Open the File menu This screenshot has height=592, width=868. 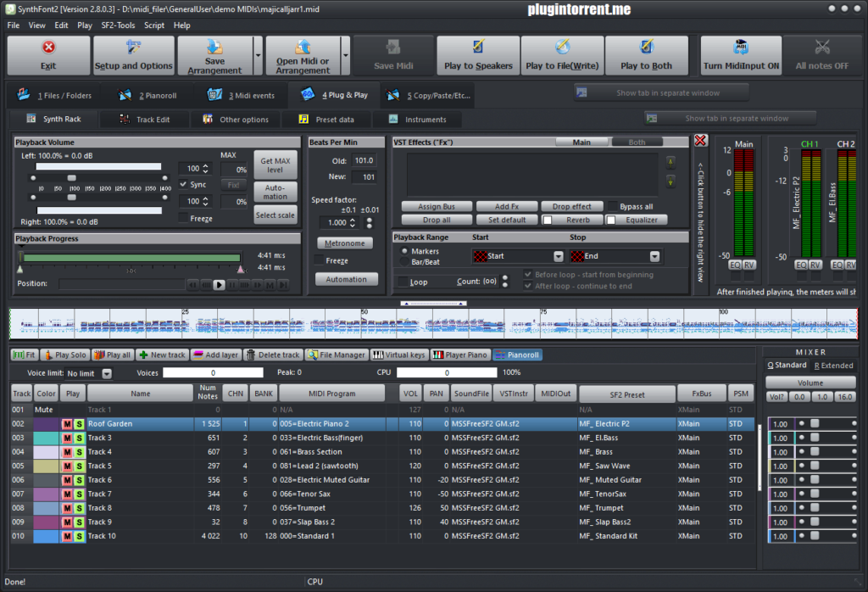coord(14,25)
